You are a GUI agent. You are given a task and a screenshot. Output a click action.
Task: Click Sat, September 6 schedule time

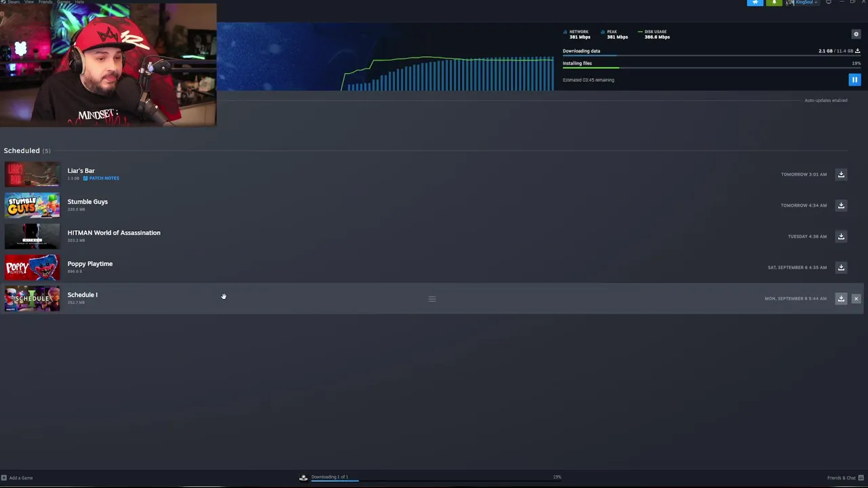pos(797,267)
